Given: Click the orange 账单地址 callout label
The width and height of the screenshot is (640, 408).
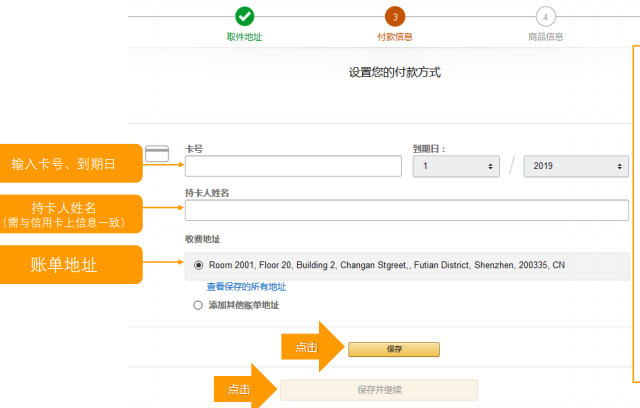Looking at the screenshot, I should point(71,264).
